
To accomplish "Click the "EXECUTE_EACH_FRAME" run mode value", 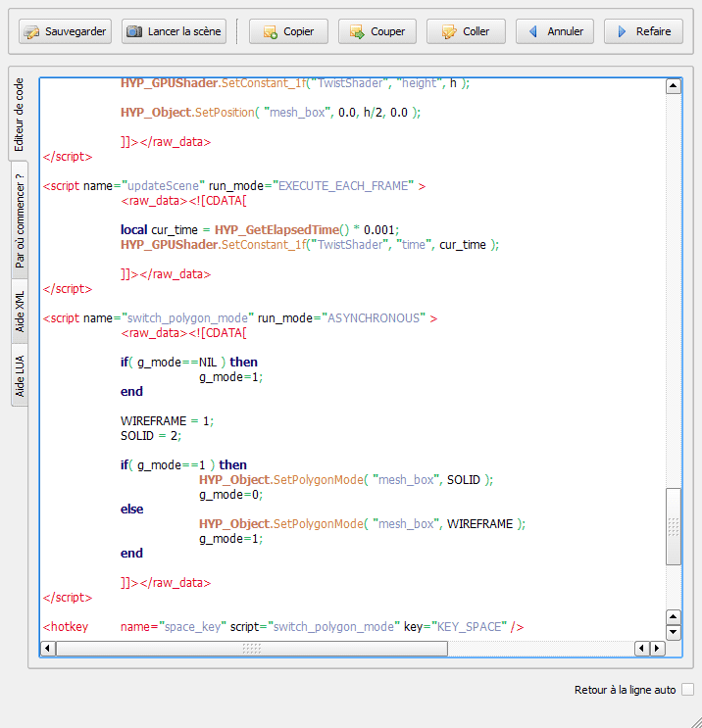I will [x=343, y=186].
